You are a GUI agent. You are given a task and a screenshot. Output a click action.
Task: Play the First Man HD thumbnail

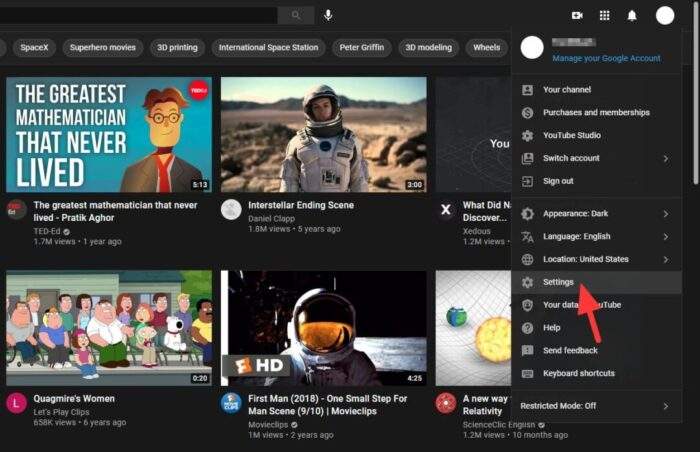[x=324, y=328]
